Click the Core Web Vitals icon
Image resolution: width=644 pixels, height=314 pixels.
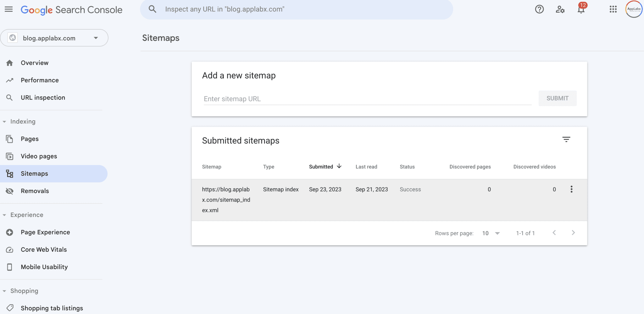(x=10, y=249)
